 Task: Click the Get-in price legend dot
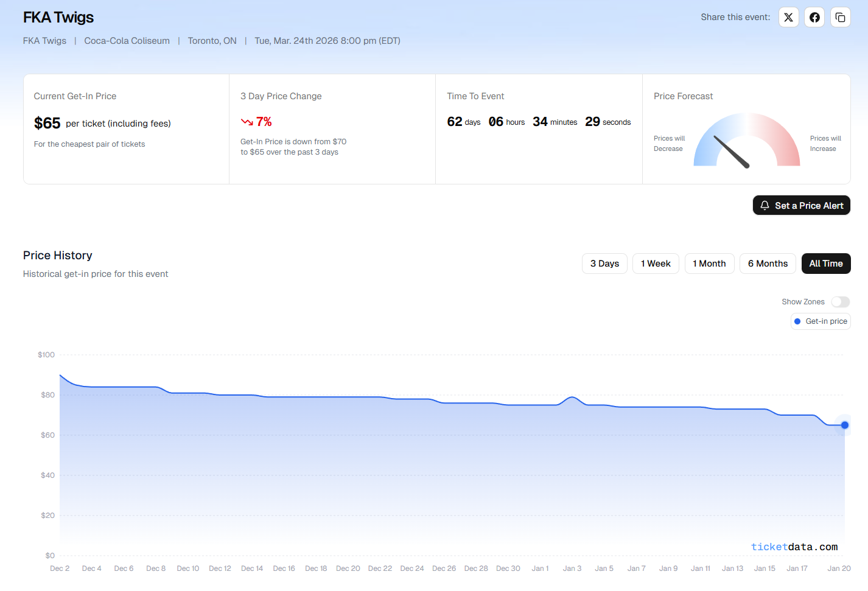point(797,321)
